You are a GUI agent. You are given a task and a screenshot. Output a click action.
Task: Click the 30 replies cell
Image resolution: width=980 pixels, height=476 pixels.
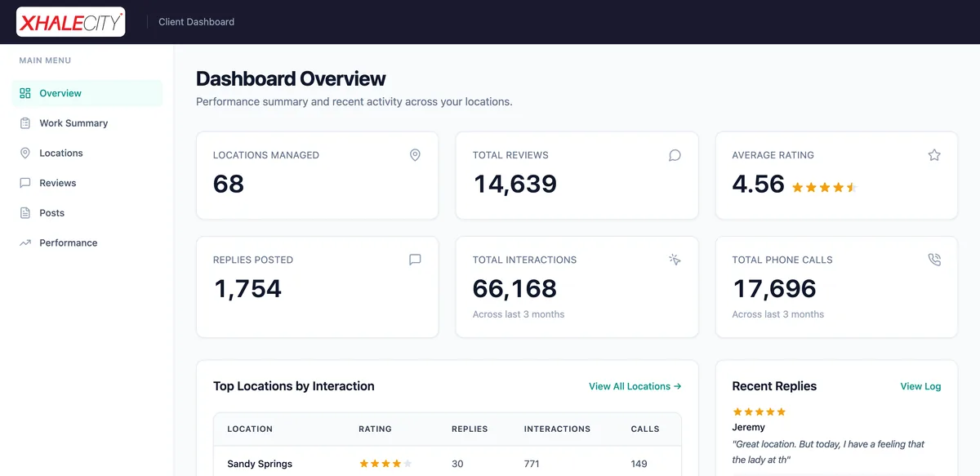pyautogui.click(x=457, y=464)
